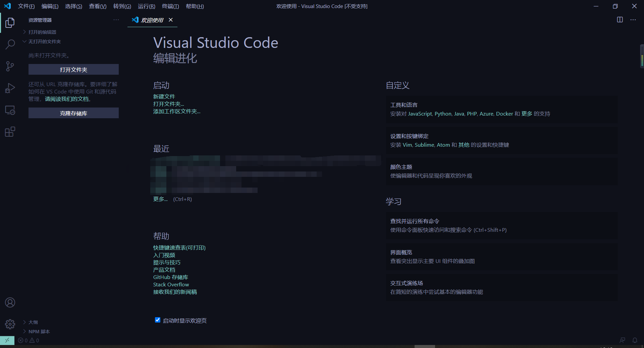Open the Search view in the activity bar
Image resolution: width=644 pixels, height=348 pixels.
10,44
